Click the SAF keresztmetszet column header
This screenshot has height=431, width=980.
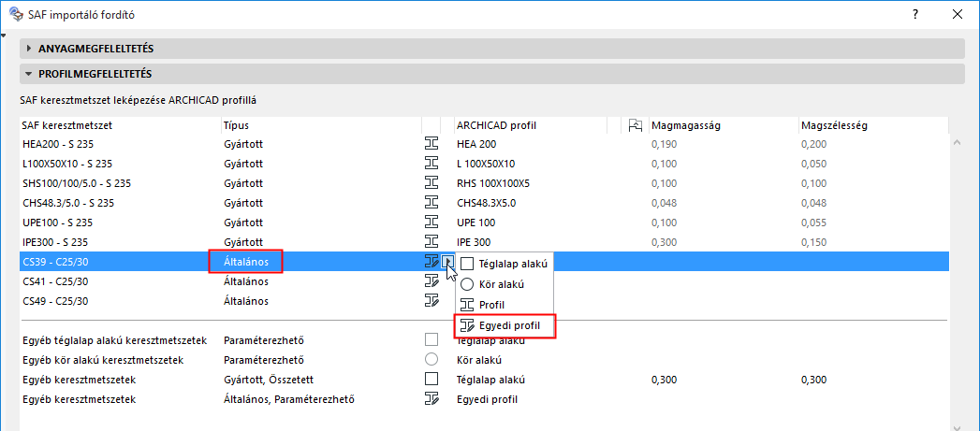[x=120, y=125]
